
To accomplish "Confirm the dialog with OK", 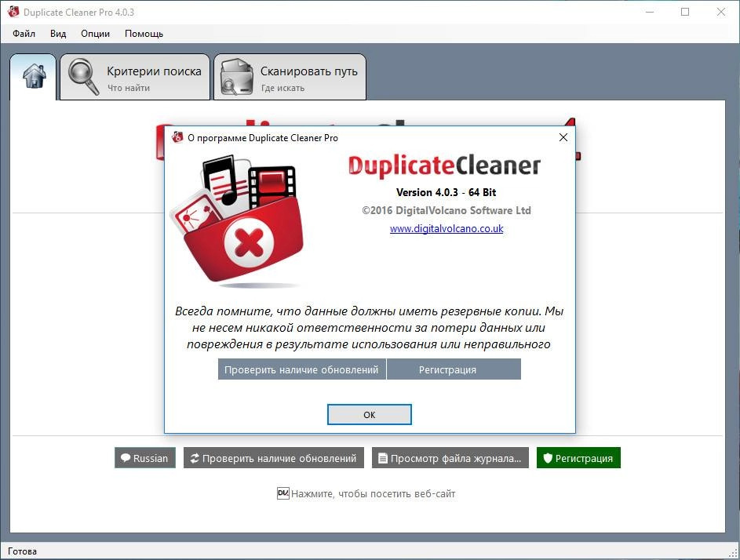I will tap(369, 415).
